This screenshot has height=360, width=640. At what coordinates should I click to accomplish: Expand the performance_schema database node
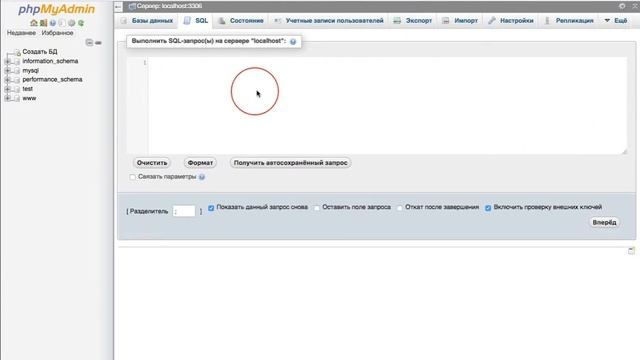coord(7,80)
